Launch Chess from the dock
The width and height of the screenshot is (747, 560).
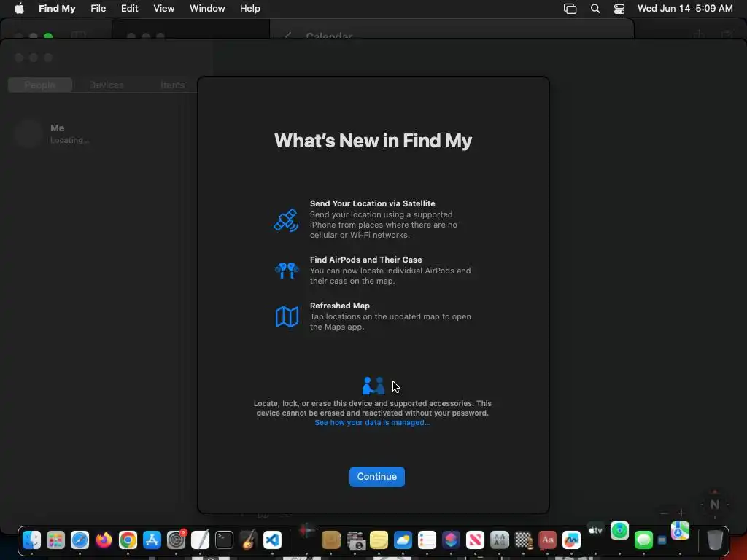click(x=523, y=540)
